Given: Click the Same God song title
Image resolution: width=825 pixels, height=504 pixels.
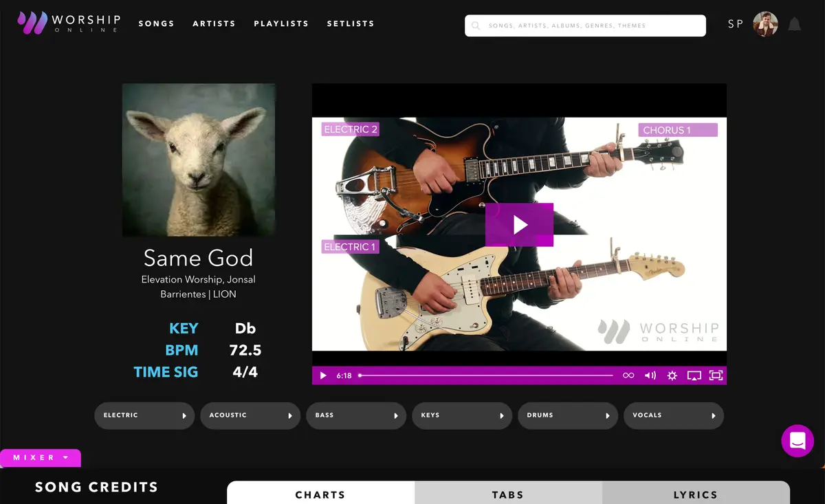Looking at the screenshot, I should [x=198, y=258].
